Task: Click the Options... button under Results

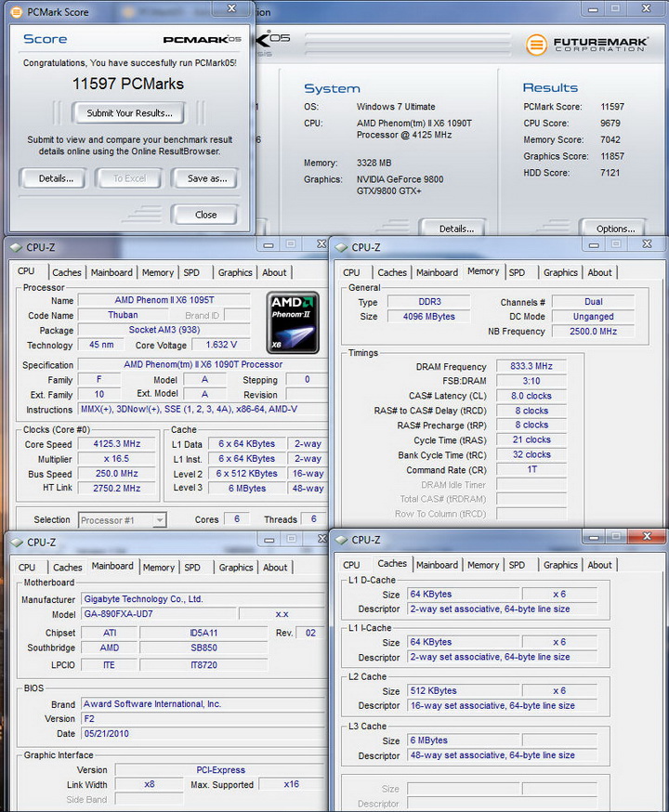Action: pos(614,229)
